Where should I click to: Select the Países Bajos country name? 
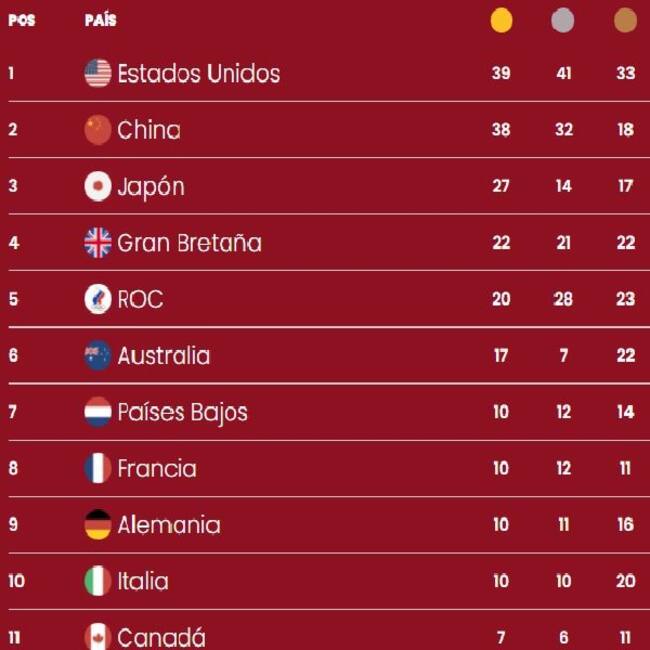[182, 412]
